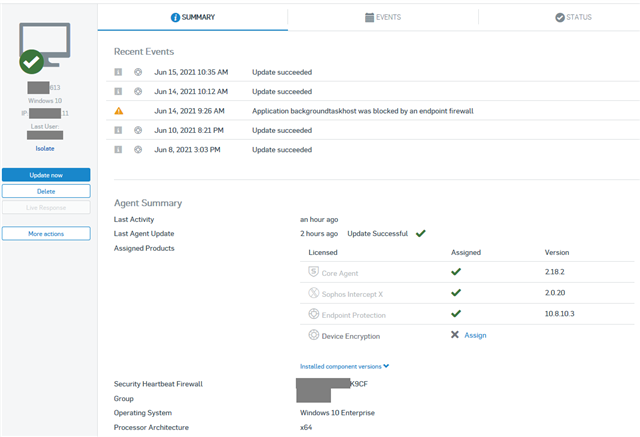Switch to the Status tab
Screen dimensions: 640x437
pyautogui.click(x=573, y=17)
